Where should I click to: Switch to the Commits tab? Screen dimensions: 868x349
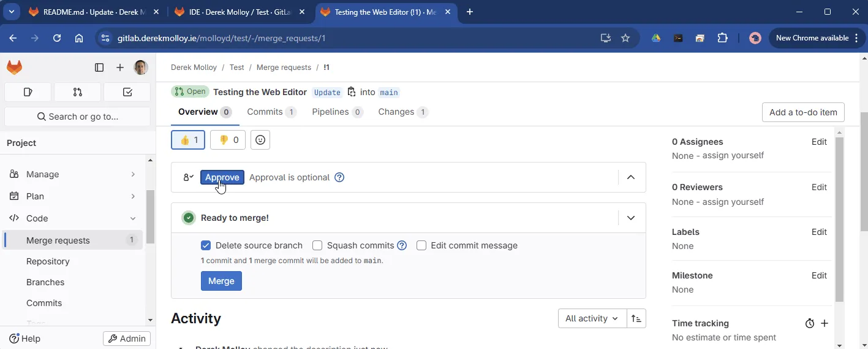pyautogui.click(x=272, y=112)
